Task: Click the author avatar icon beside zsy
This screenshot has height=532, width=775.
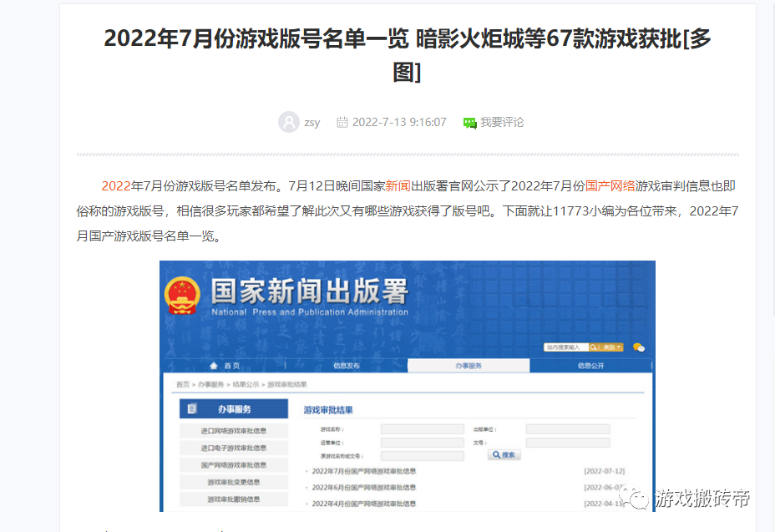Action: pyautogui.click(x=289, y=122)
